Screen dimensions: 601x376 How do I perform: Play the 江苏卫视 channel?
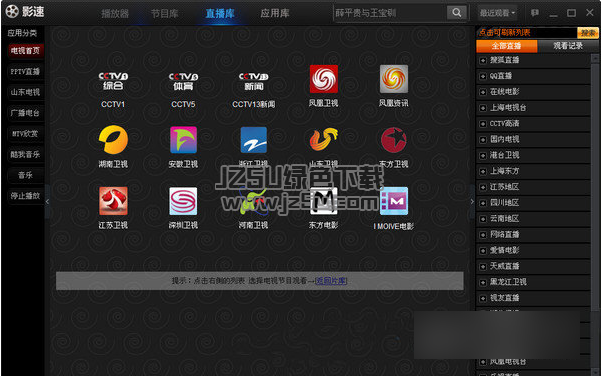(x=113, y=201)
